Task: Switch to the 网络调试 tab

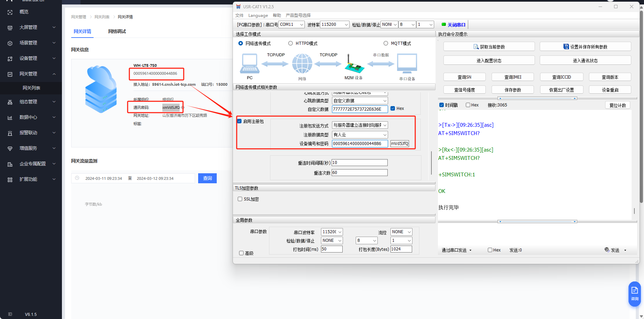Action: [117, 31]
